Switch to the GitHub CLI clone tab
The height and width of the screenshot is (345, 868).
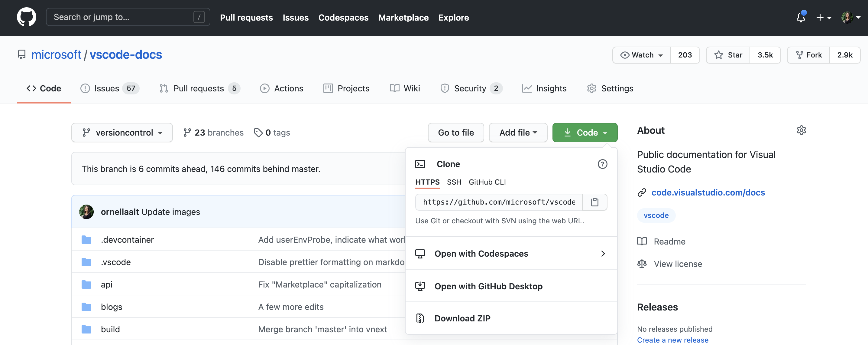(487, 182)
